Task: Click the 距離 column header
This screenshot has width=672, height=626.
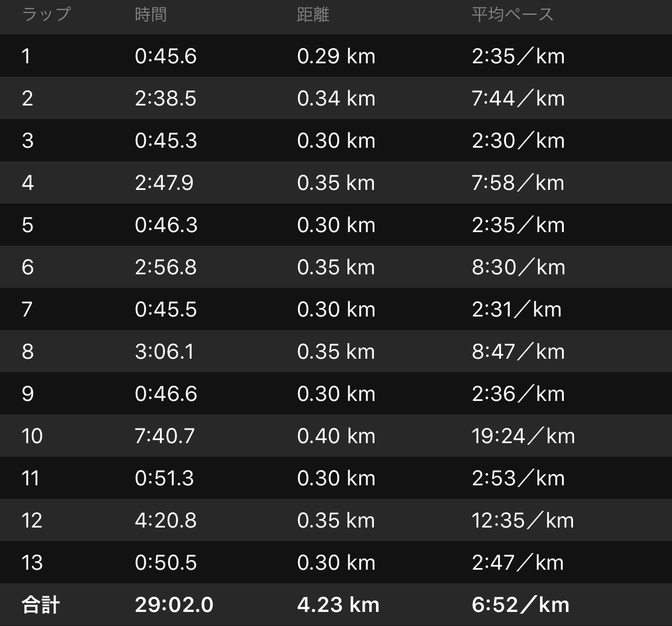Action: click(x=313, y=14)
